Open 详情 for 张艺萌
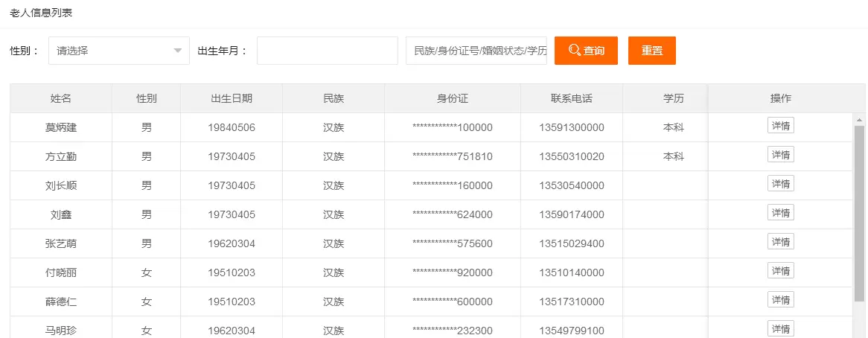 (781, 242)
